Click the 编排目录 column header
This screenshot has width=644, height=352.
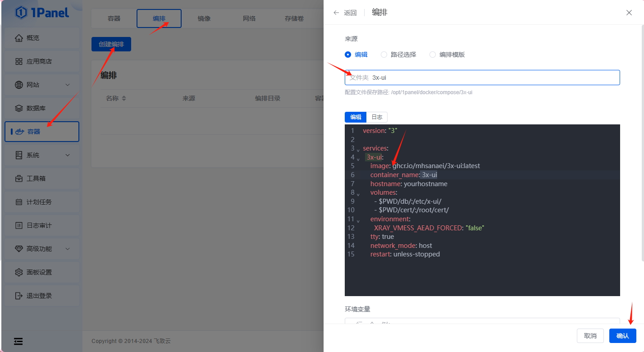click(x=268, y=98)
